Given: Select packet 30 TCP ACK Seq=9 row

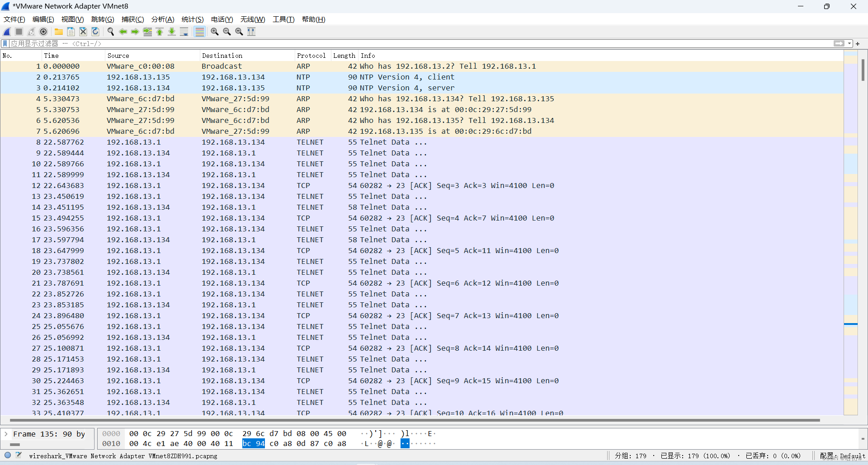Looking at the screenshot, I should tap(422, 380).
